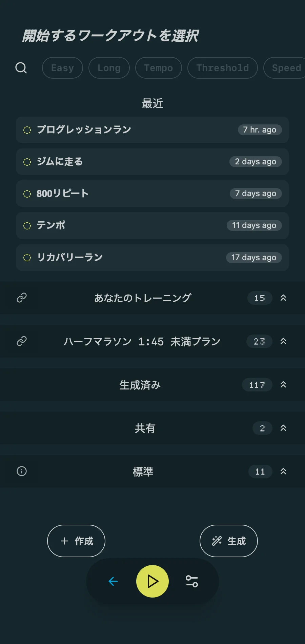The image size is (305, 644).
Task: Toggle the Easy filter chip
Action: click(x=62, y=68)
